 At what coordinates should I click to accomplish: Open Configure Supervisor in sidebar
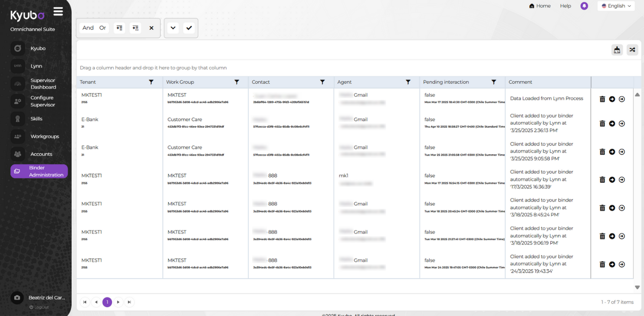39,101
